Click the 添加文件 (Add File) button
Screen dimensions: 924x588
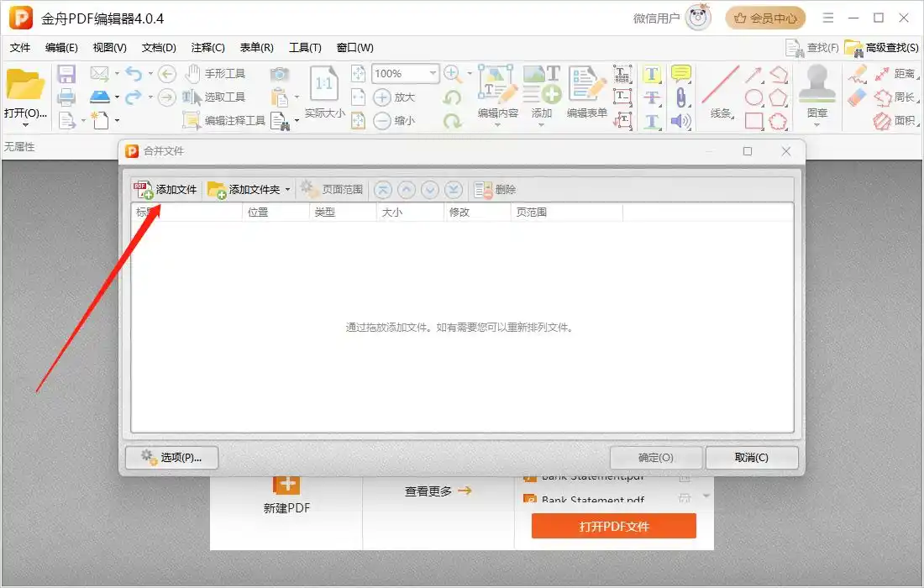(x=165, y=190)
